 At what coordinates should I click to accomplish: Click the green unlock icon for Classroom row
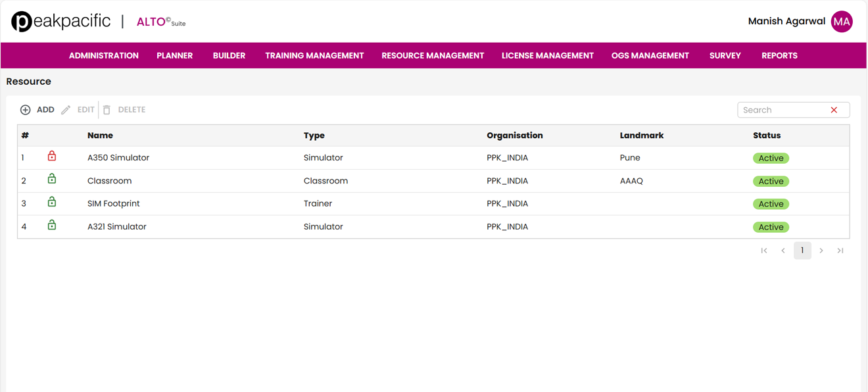point(52,180)
